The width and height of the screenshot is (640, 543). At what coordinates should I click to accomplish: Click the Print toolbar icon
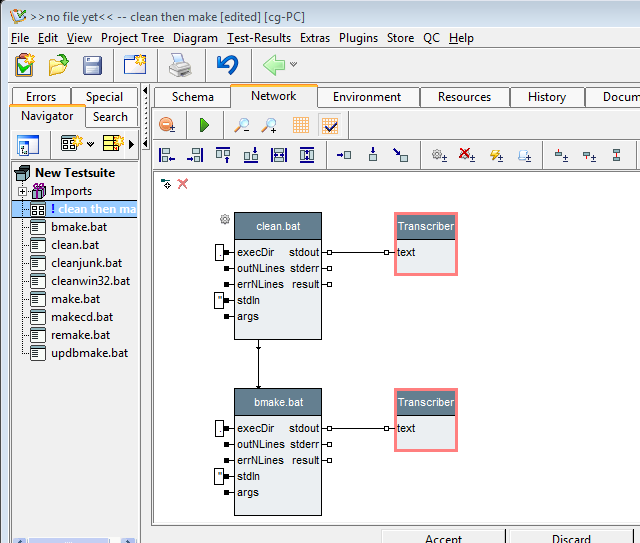(x=180, y=65)
